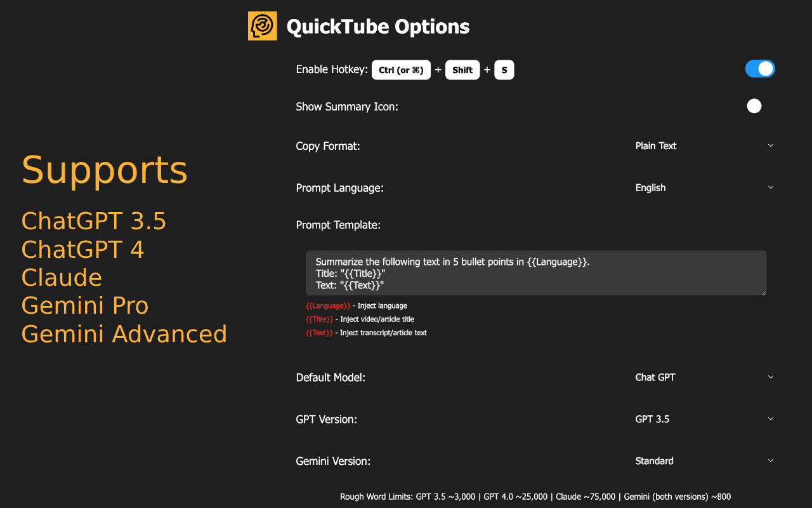
Task: Change the GPT Version dropdown
Action: 703,419
